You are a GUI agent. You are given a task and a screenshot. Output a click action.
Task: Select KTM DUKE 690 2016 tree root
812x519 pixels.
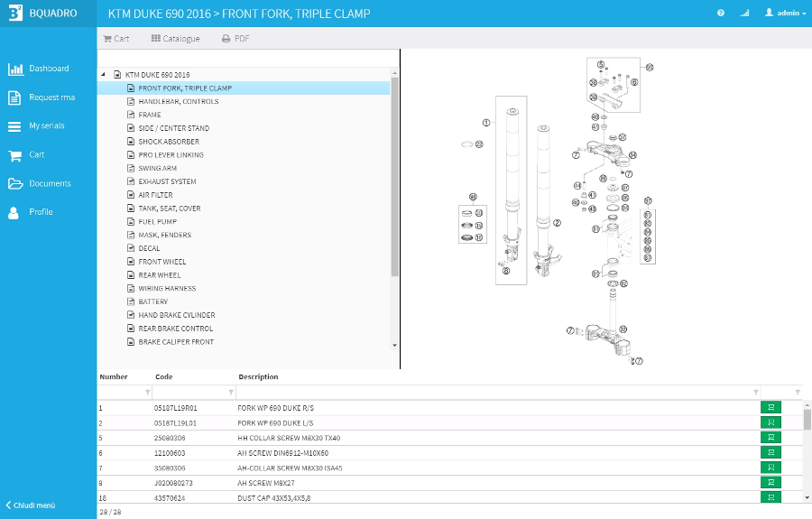[157, 75]
